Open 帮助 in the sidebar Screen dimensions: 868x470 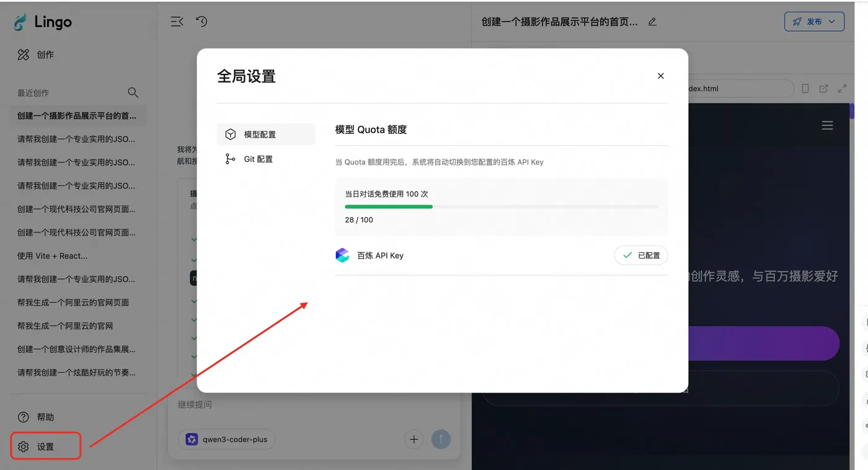pos(36,417)
